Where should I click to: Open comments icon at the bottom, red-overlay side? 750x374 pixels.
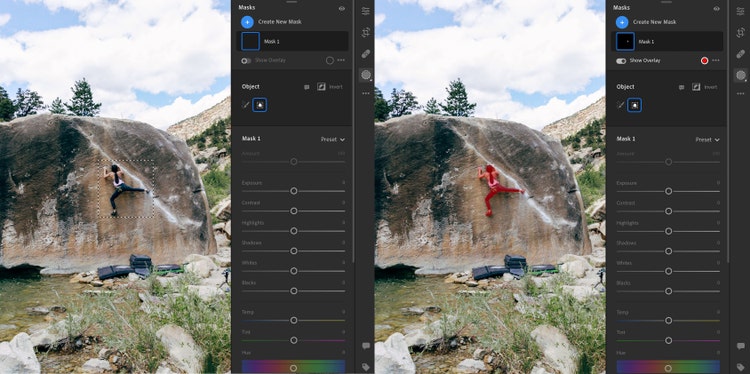[741, 346]
